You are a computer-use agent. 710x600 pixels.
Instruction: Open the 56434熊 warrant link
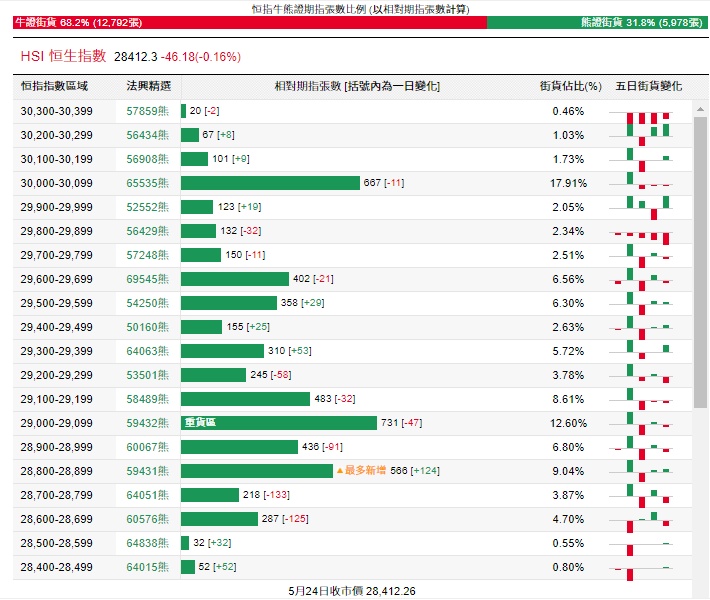tap(147, 135)
